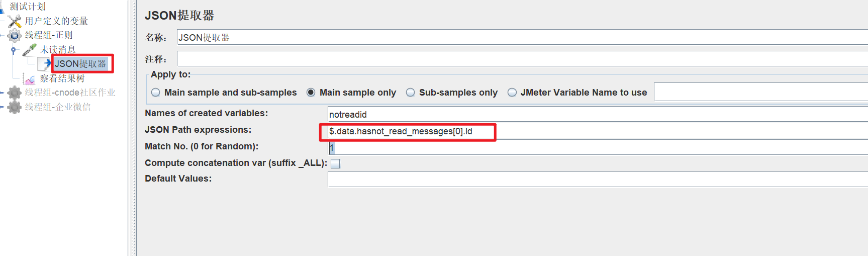Click the 用户定义的变量 wrench icon
This screenshot has width=868, height=256.
(15, 21)
